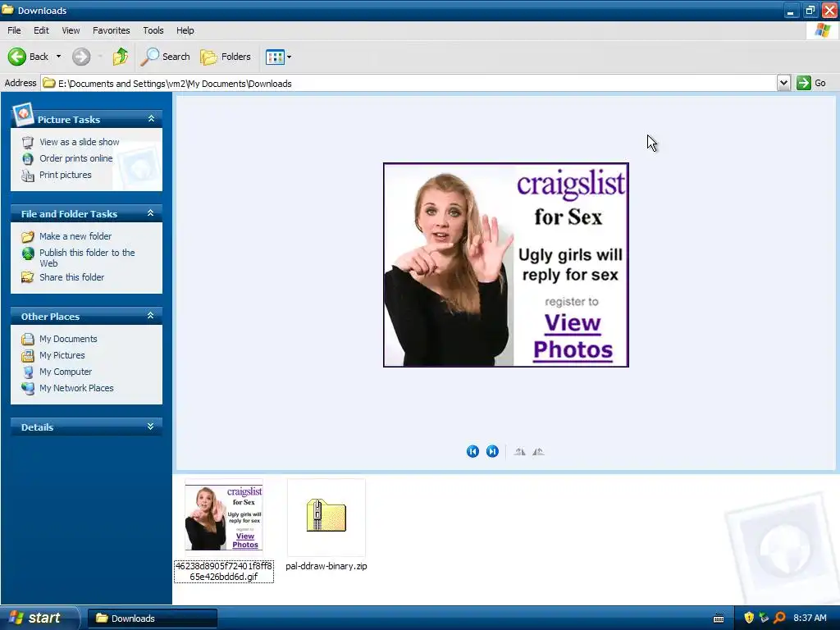Click the My Pictures folder icon
This screenshot has width=840, height=630.
tap(28, 355)
